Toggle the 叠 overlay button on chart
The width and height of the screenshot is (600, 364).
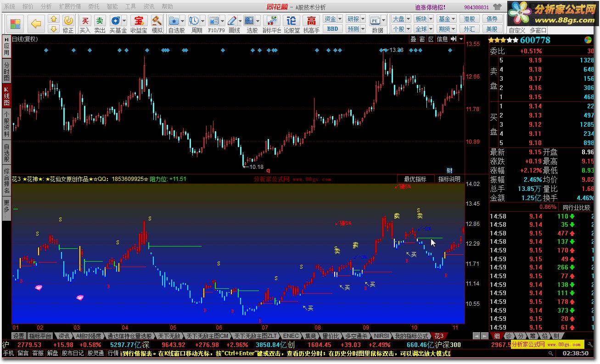413,39
